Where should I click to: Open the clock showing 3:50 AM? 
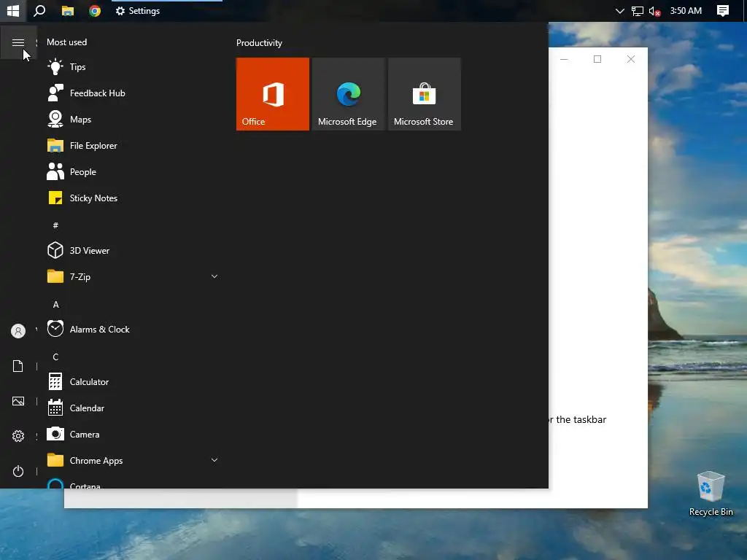(686, 10)
